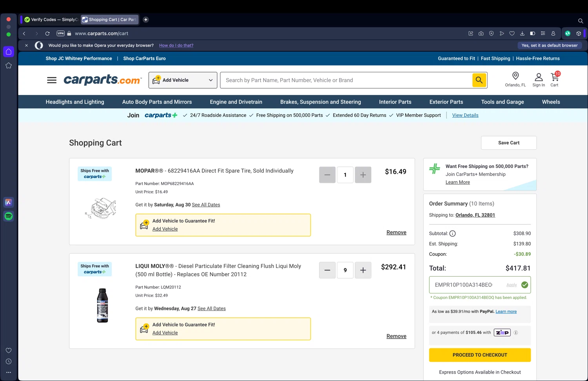Click Add Vehicle link under LIQUI MOLY item
588x381 pixels.
point(165,333)
